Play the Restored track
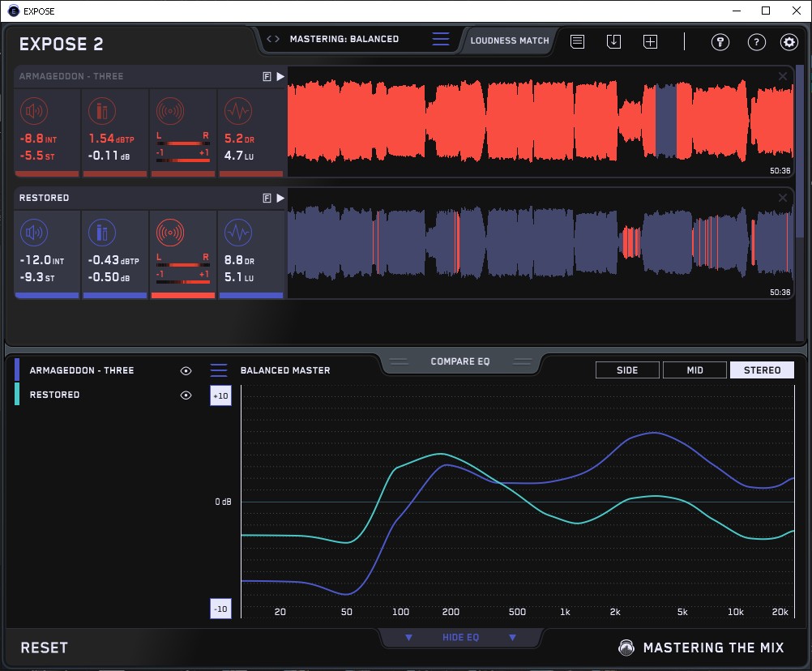The width and height of the screenshot is (812, 671). click(280, 198)
